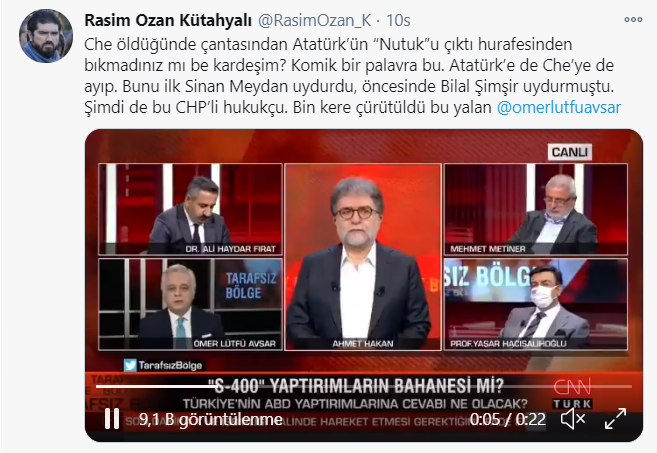Click the Prof. Yaşar Hacısalihoğlu panel
The height and width of the screenshot is (453, 657).
tap(536, 304)
